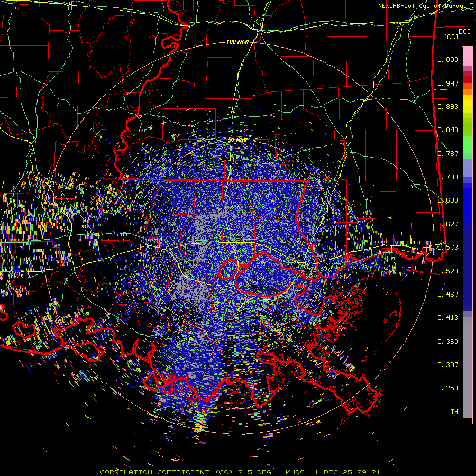Screen dimensions: 476x476
Task: Pick the pink color band beside 1.000
Action: (467, 57)
